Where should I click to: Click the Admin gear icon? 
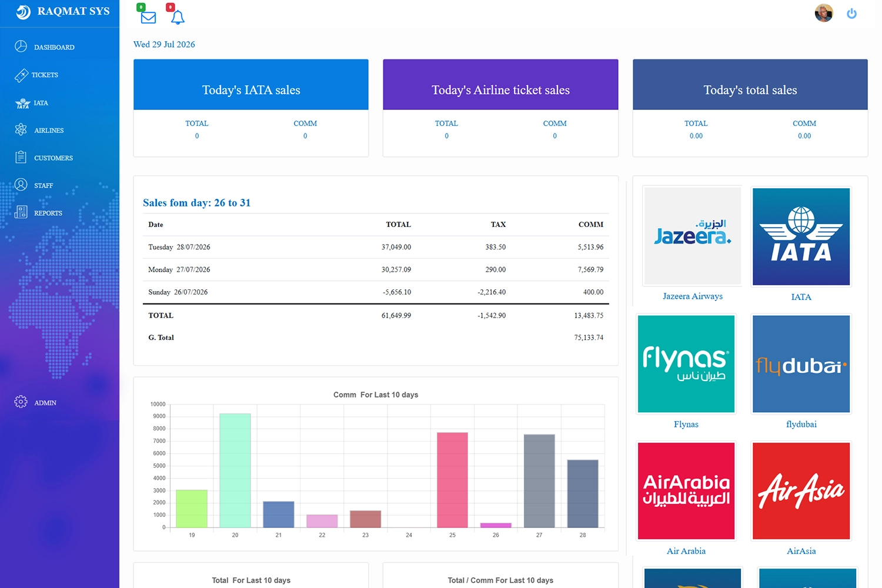pos(21,402)
